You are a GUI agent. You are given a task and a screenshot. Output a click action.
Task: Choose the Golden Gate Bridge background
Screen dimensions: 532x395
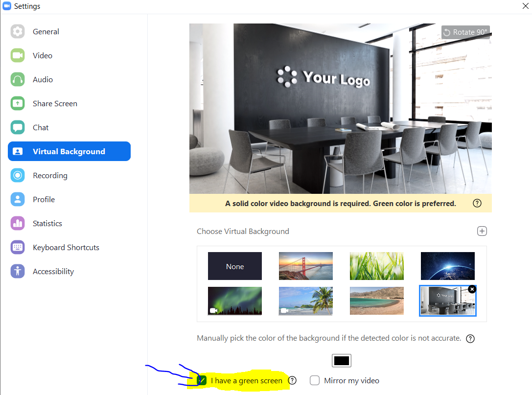click(x=306, y=266)
